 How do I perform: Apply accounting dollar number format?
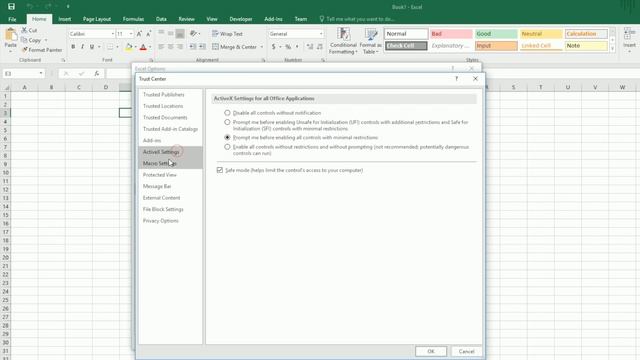tap(273, 47)
